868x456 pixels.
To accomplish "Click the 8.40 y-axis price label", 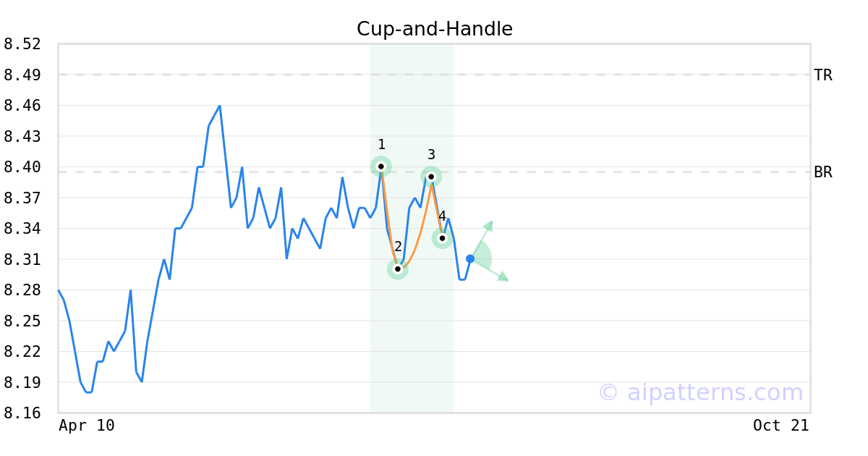I will click(22, 167).
